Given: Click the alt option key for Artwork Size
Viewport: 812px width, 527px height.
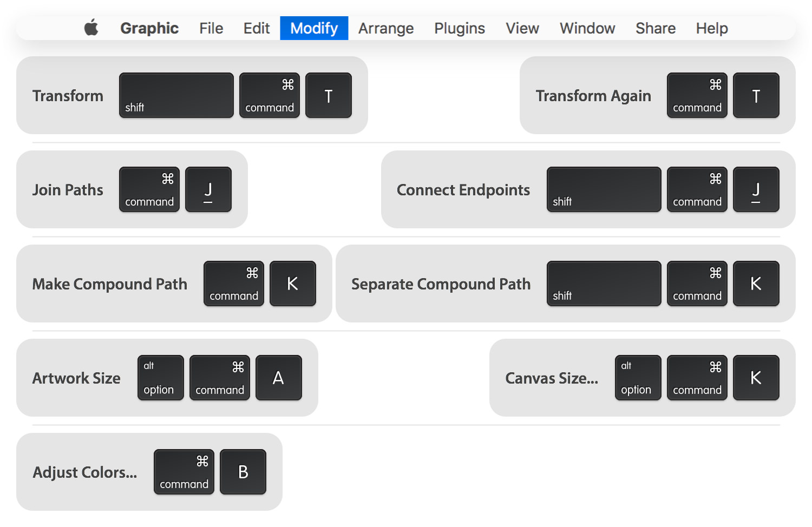Looking at the screenshot, I should click(161, 378).
